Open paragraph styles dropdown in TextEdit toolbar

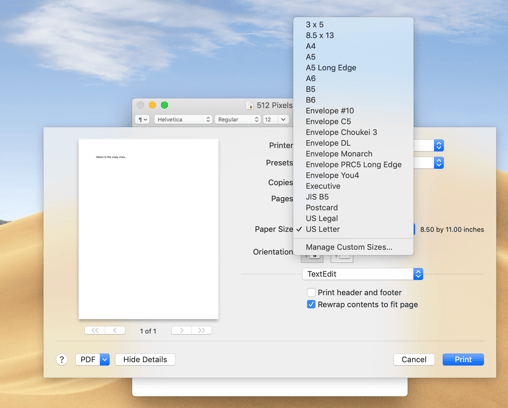click(x=143, y=119)
